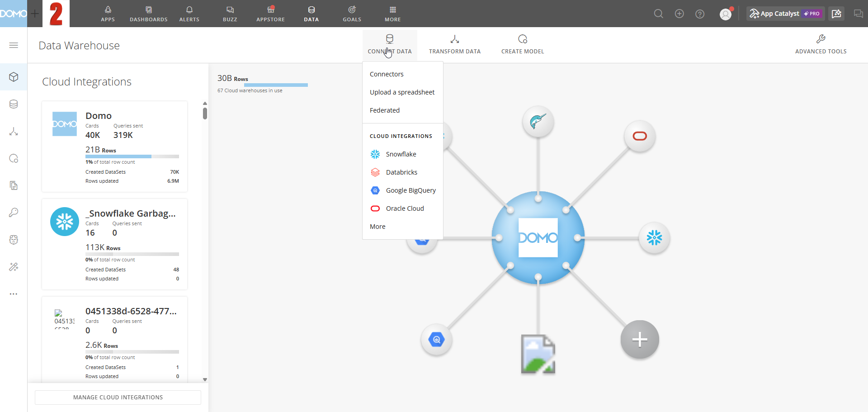Open help question mark icon
868x412 pixels.
700,14
